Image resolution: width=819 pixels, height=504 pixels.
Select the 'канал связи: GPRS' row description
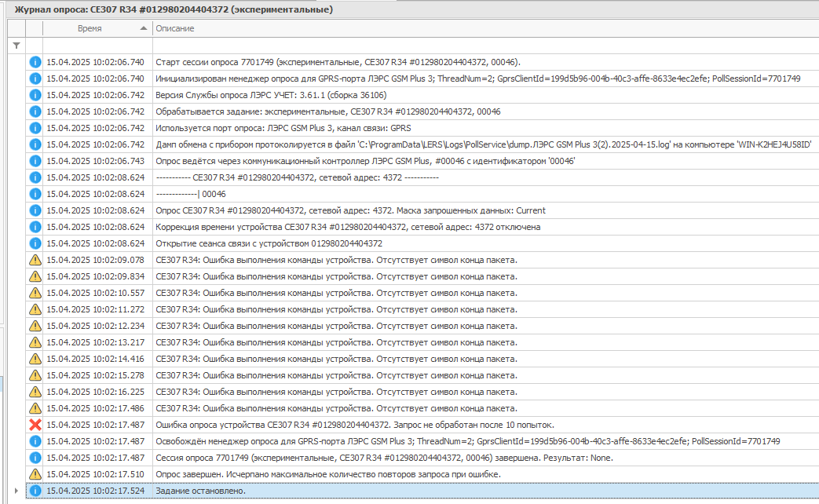click(x=283, y=128)
